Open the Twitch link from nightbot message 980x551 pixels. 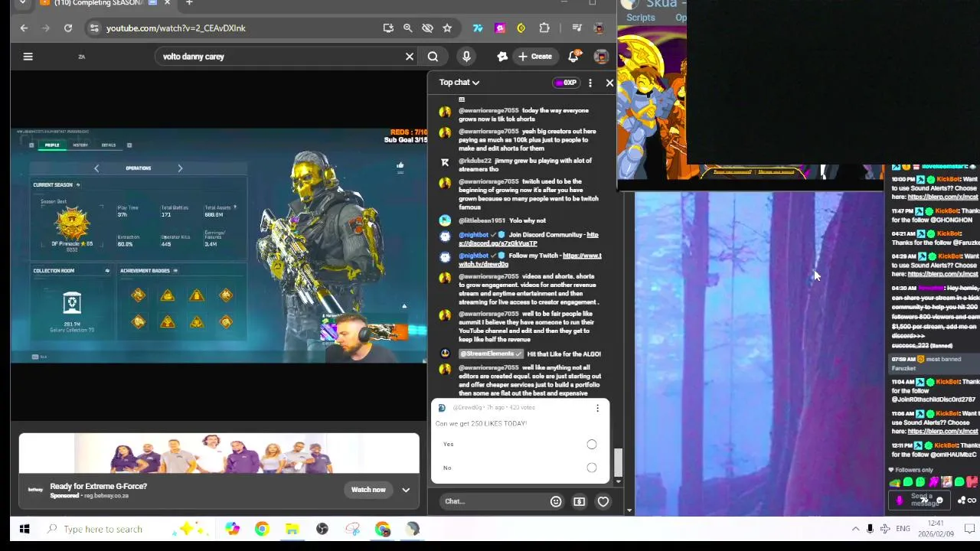tap(530, 259)
